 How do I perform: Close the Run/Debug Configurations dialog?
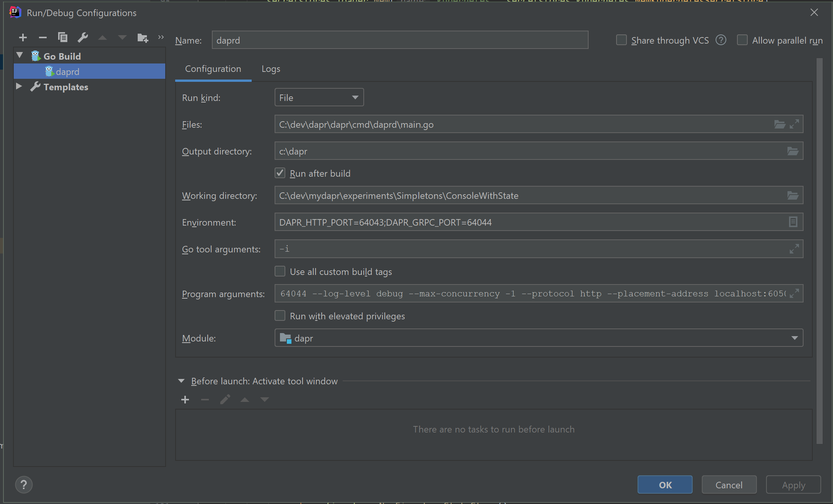tap(814, 12)
